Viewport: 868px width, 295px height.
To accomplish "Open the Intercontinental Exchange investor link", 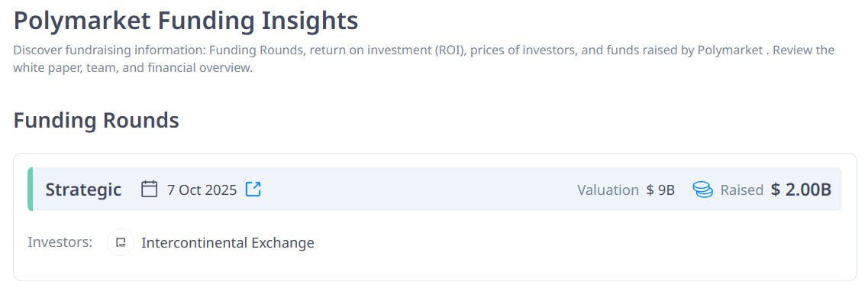I will coord(227,242).
